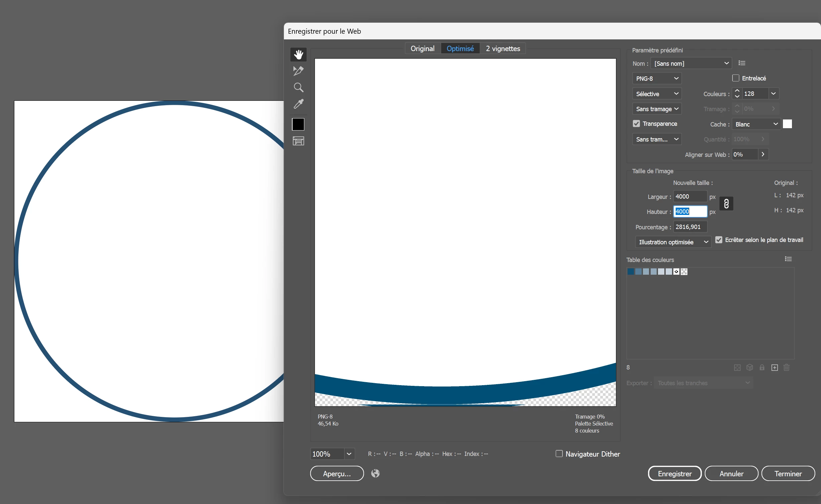Select the Zoom magnifier tool

click(x=298, y=87)
